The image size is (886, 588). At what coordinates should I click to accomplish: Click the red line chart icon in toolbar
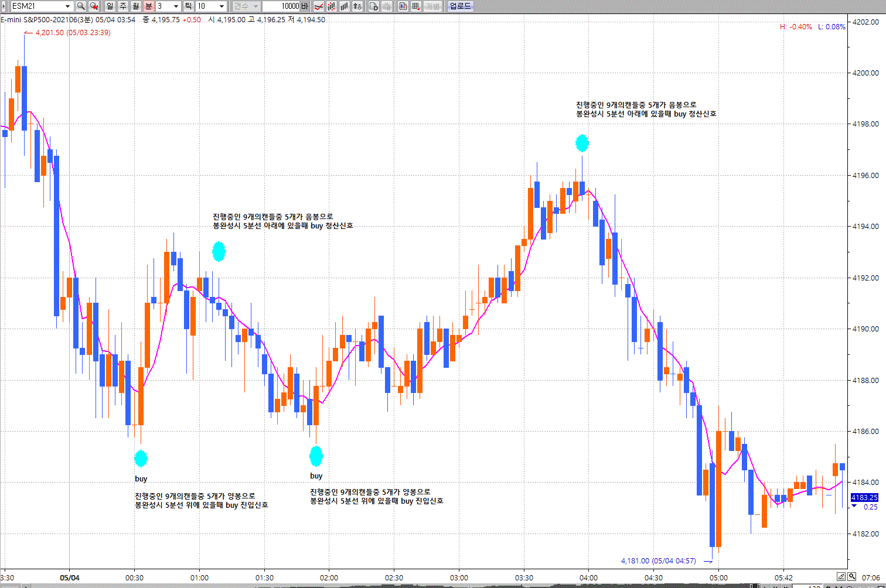(x=318, y=6)
